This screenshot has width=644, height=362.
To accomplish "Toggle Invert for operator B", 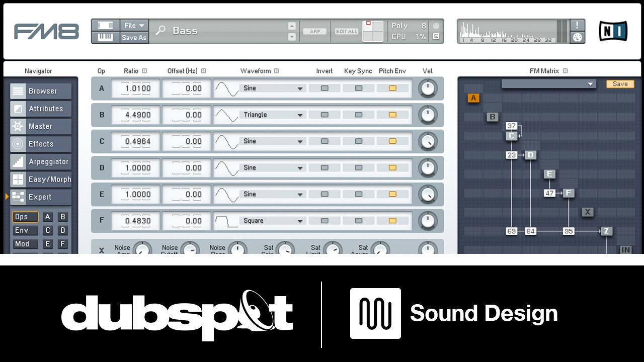I will click(x=325, y=115).
